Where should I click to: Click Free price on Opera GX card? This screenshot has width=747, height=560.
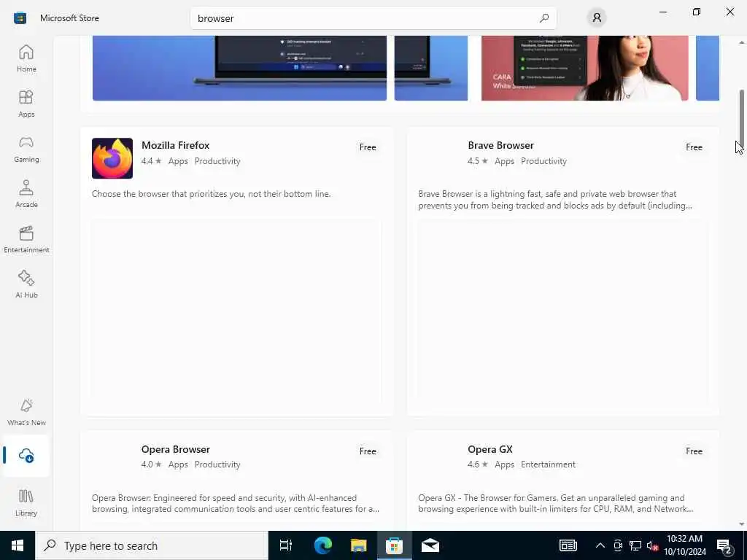(694, 451)
